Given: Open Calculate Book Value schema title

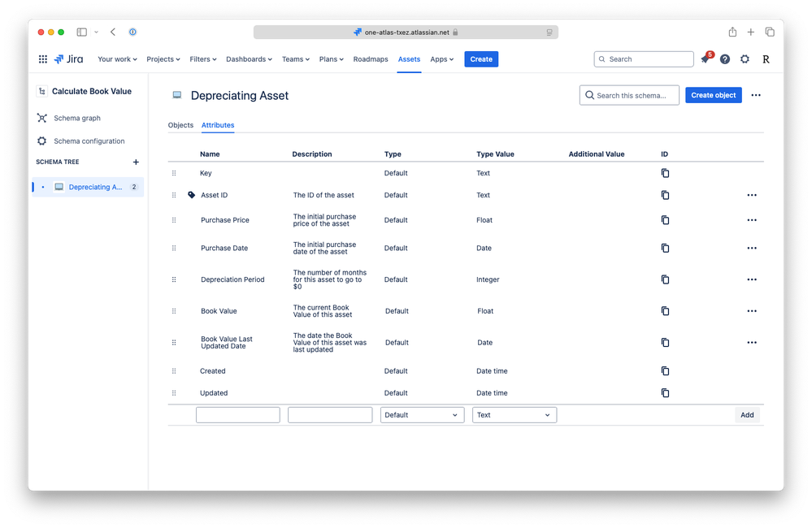Looking at the screenshot, I should tap(92, 91).
